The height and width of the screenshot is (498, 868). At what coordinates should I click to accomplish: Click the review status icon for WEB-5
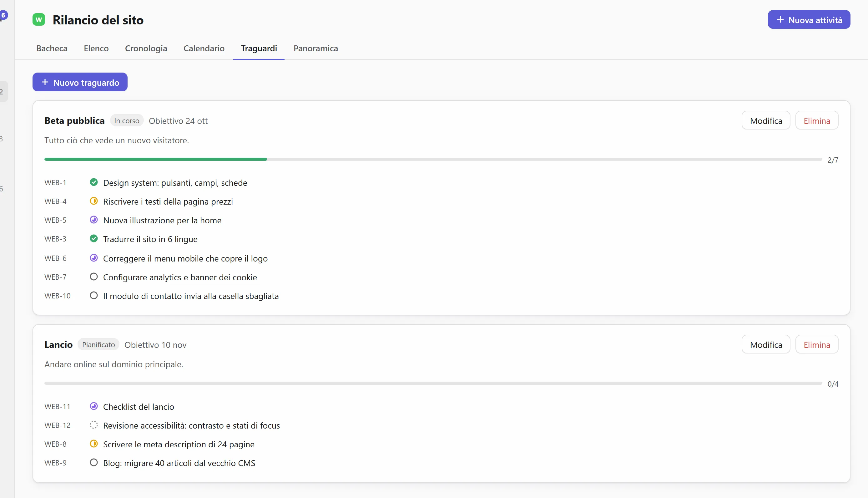tap(94, 220)
